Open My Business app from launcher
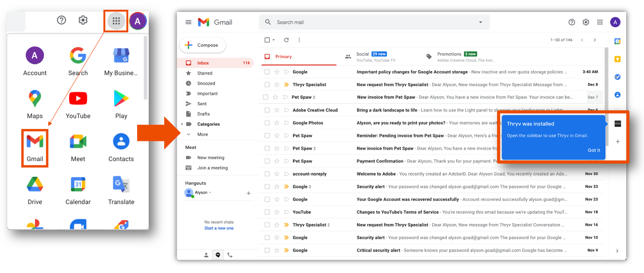Viewport: 644px width, 273px height. pyautogui.click(x=121, y=61)
